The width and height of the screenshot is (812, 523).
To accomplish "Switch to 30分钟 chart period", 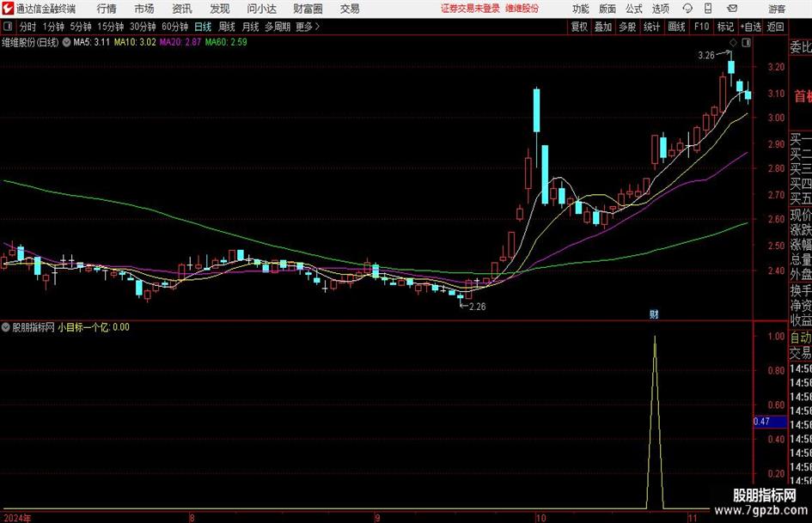I will (143, 27).
